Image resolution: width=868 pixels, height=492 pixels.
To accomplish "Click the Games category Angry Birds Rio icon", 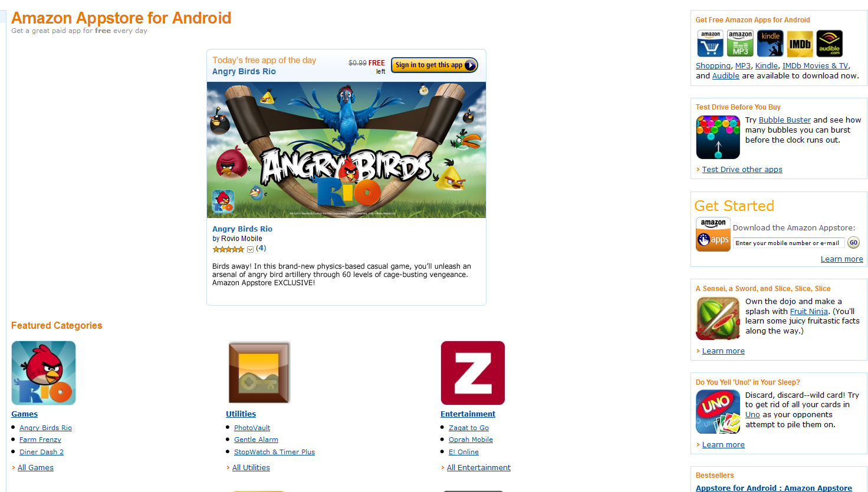I will point(44,373).
